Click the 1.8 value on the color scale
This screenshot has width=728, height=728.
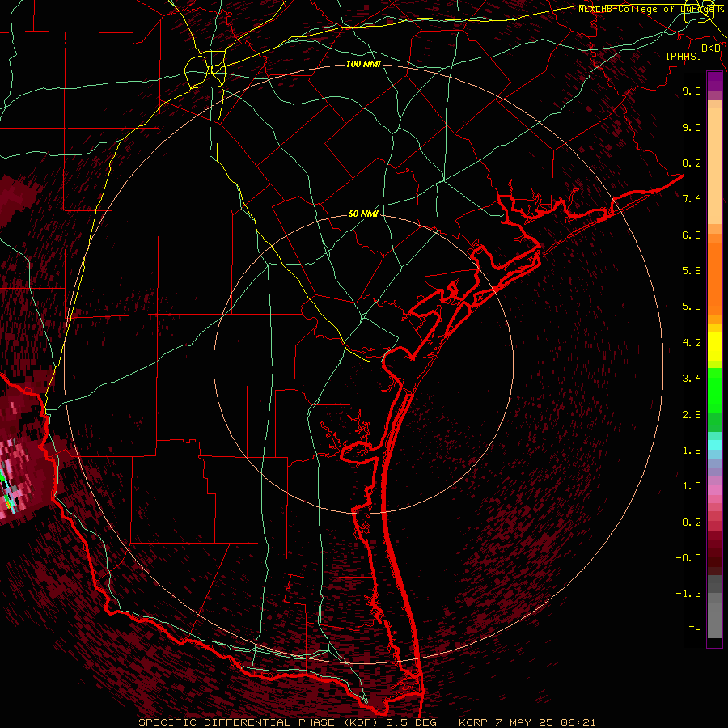tap(692, 451)
